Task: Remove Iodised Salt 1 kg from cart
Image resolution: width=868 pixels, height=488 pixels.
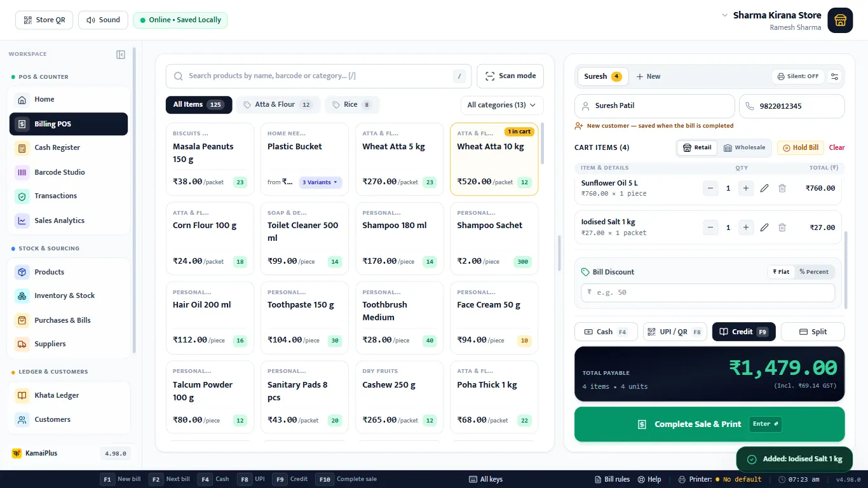Action: pyautogui.click(x=782, y=227)
